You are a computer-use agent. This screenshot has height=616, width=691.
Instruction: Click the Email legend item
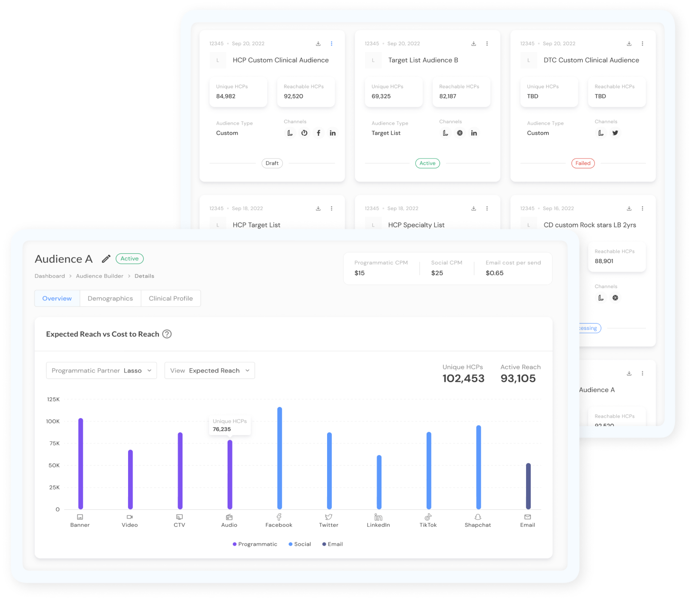point(332,544)
